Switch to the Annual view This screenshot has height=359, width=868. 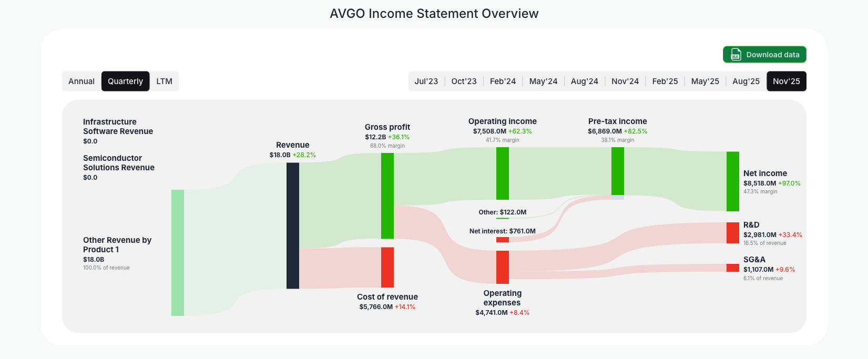click(x=81, y=81)
